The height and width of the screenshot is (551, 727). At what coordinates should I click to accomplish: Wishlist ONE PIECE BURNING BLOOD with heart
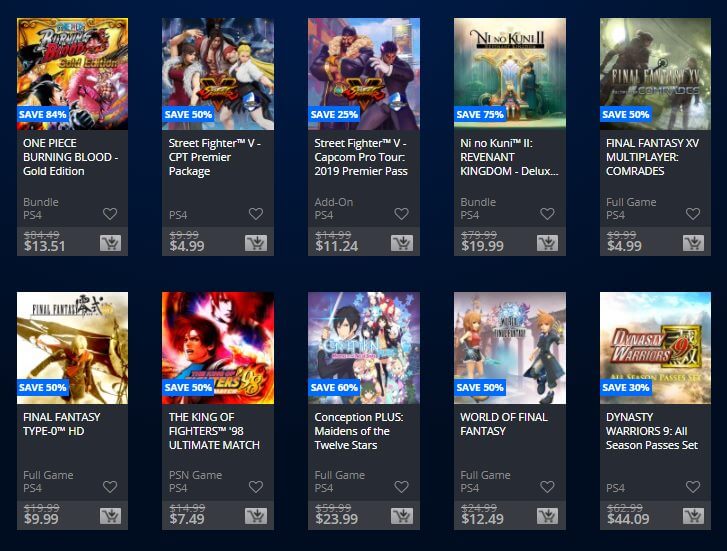[x=110, y=214]
